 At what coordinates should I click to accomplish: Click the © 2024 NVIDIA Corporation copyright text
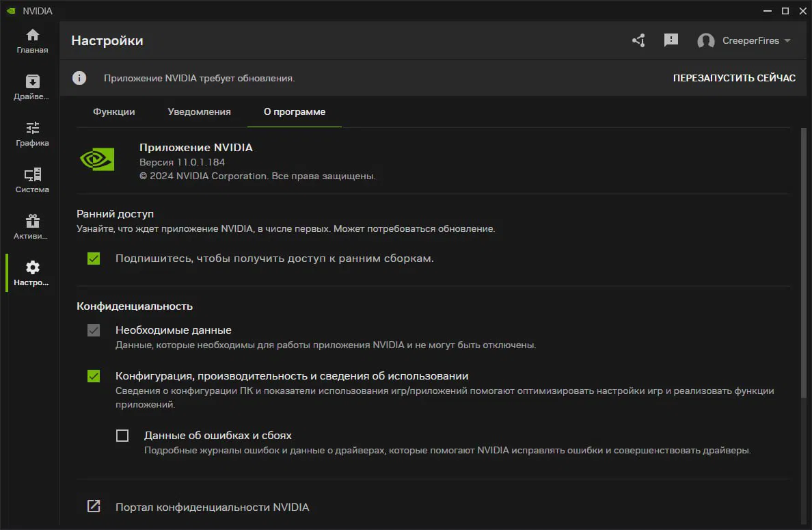tap(258, 176)
